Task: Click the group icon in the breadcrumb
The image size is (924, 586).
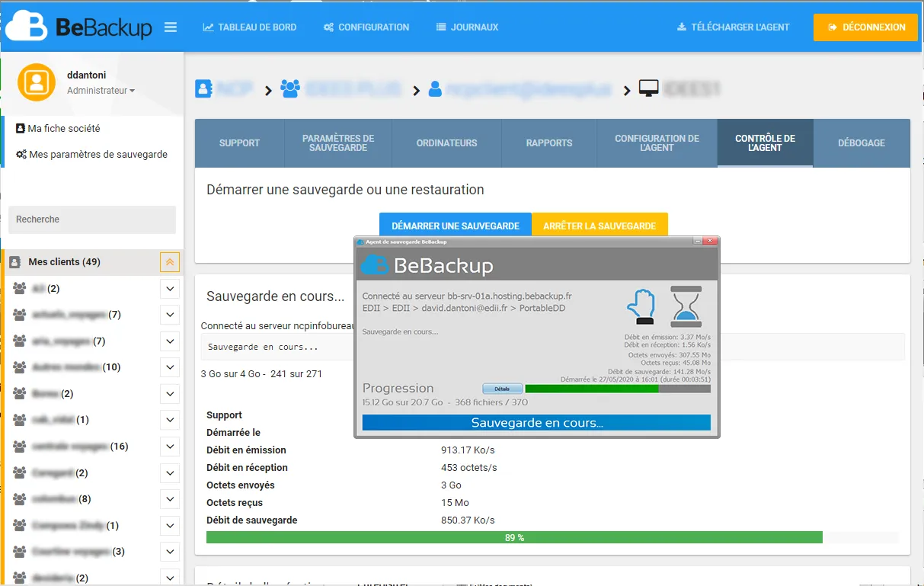Action: click(x=290, y=88)
